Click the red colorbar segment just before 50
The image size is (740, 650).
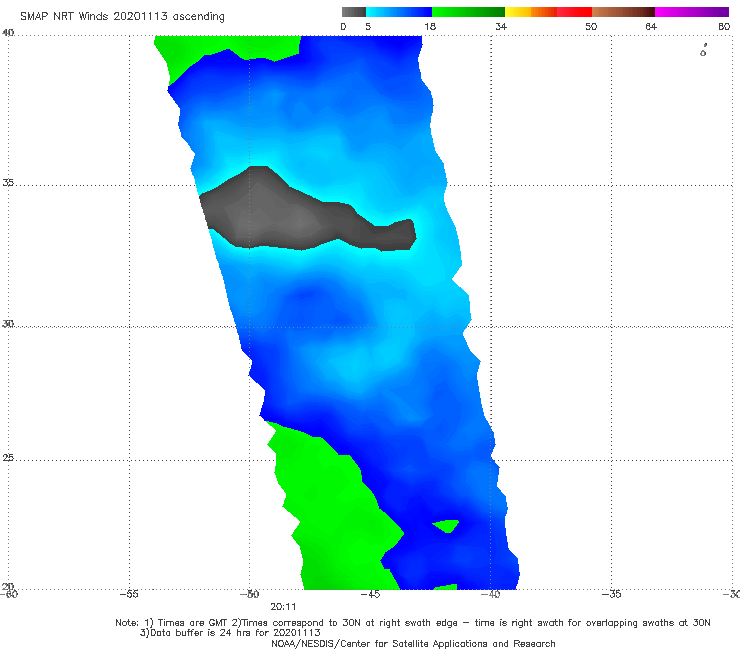(x=574, y=12)
